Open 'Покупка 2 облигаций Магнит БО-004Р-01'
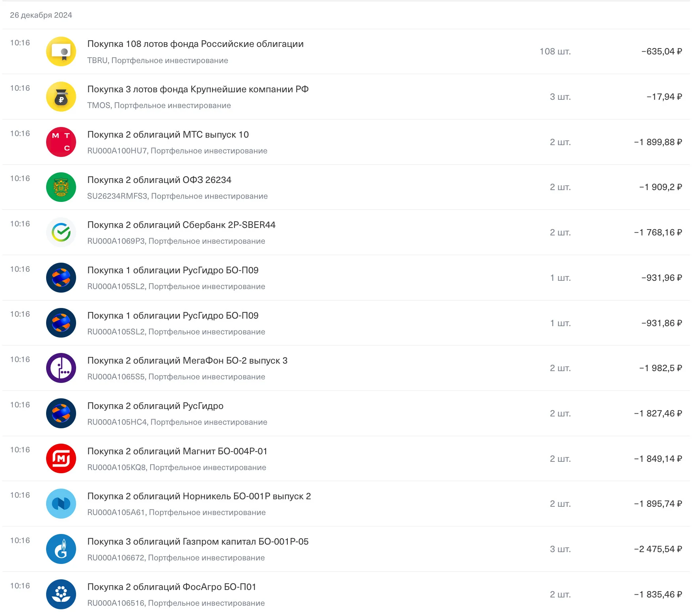 (177, 451)
